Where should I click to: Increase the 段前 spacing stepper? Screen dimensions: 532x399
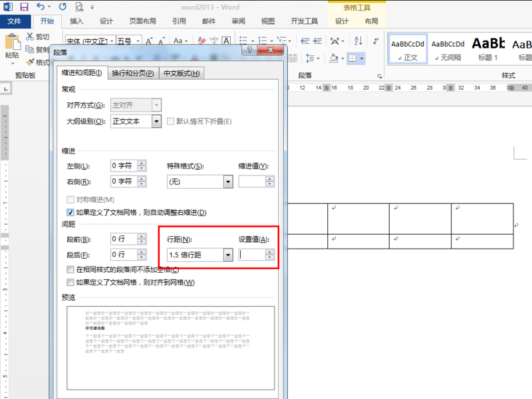point(142,237)
